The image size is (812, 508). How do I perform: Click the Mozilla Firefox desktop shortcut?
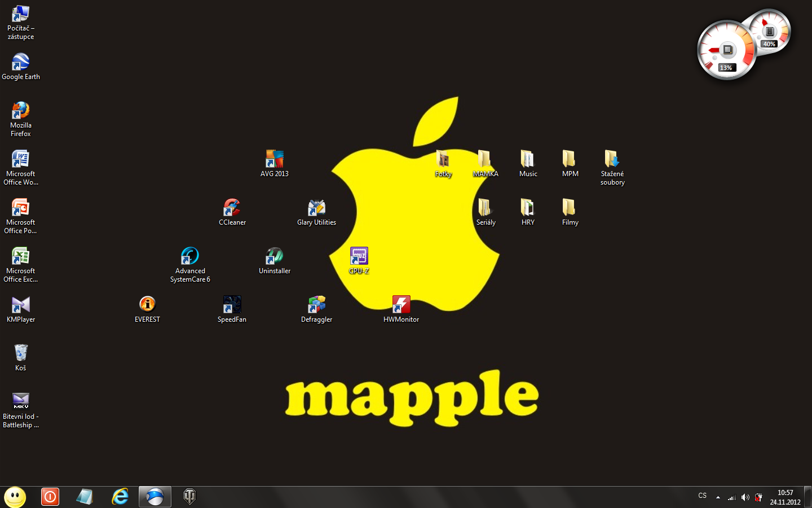click(x=21, y=119)
